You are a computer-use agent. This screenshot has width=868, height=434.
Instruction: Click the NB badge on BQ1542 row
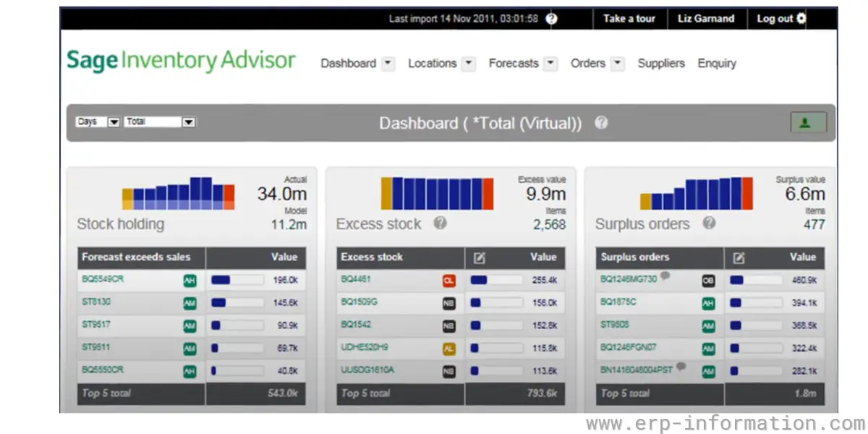[x=449, y=326]
